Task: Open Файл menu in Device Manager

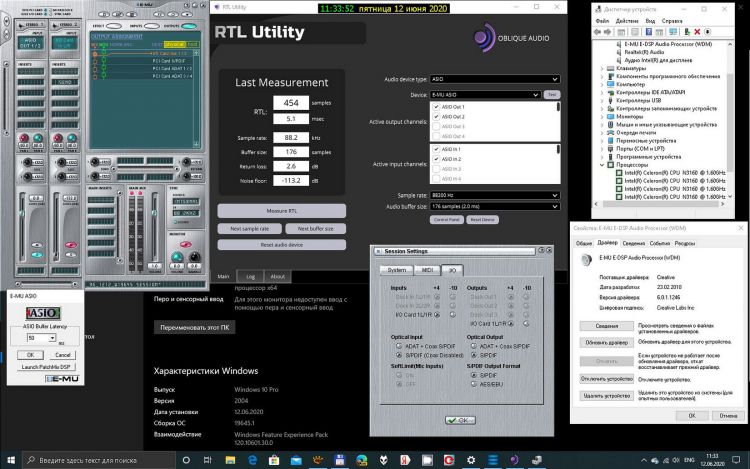Action: pos(602,21)
